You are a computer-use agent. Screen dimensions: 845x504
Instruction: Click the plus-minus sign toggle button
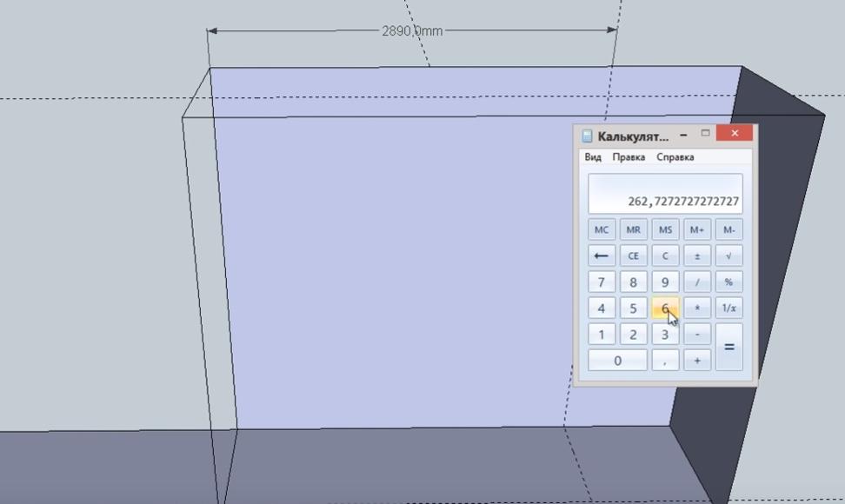tap(696, 255)
